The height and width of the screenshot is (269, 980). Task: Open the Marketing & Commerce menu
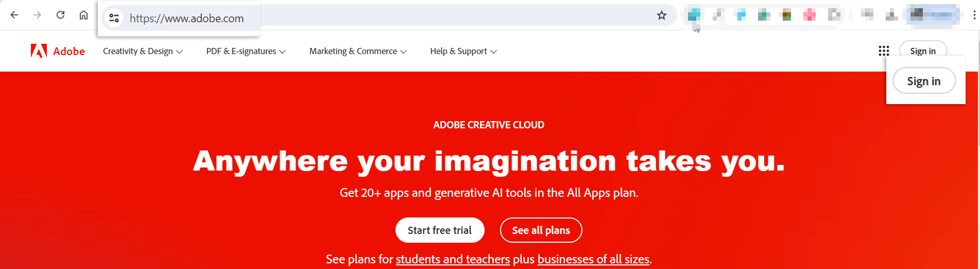(358, 52)
